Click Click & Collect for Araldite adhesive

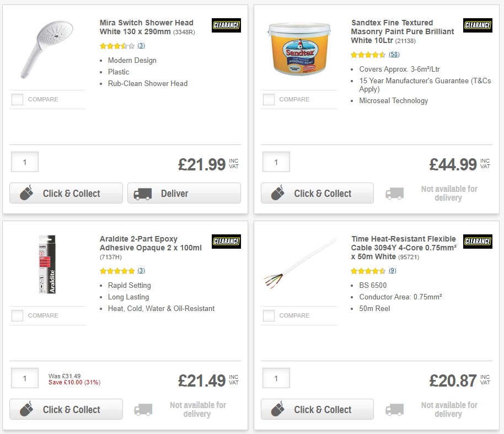66,409
